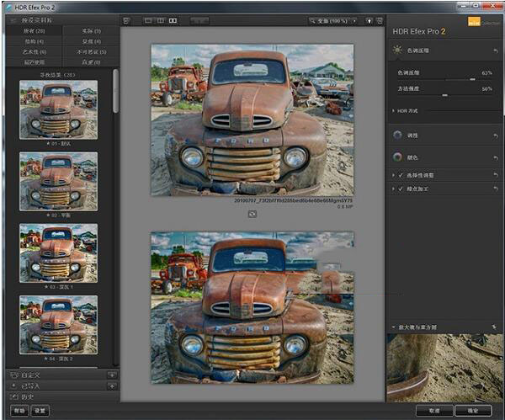Viewport: 505px width, 420px height.
Task: Click the 调性 tonality circle icon
Action: click(397, 135)
